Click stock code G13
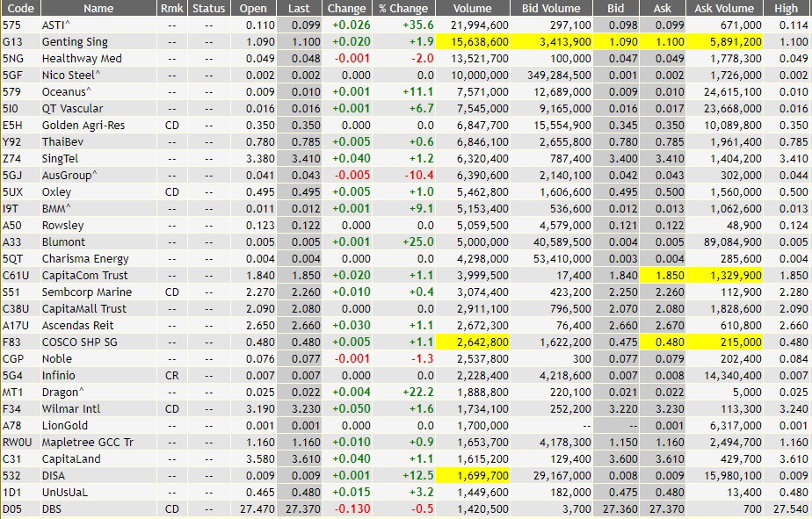This screenshot has height=519, width=812. pos(11,42)
